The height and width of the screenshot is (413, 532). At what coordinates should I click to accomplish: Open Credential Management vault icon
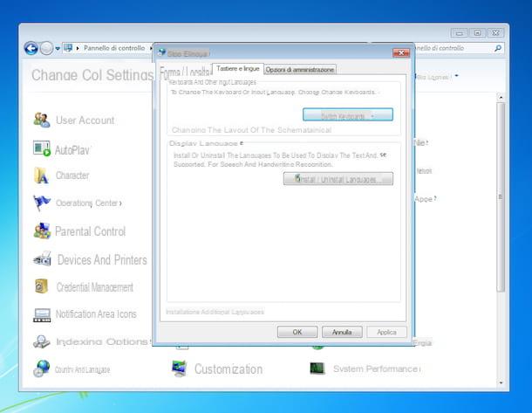coord(41,286)
